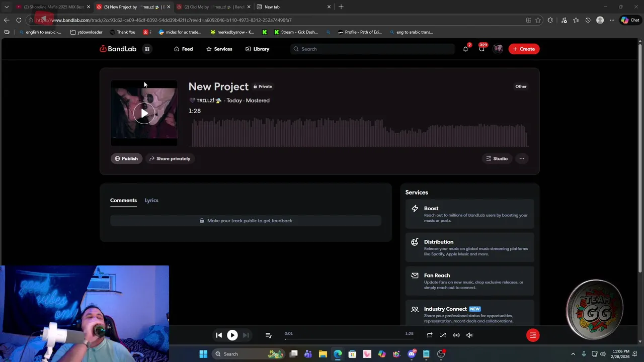The height and width of the screenshot is (362, 644).
Task: Open chat messages with 329 badge
Action: pos(481,49)
